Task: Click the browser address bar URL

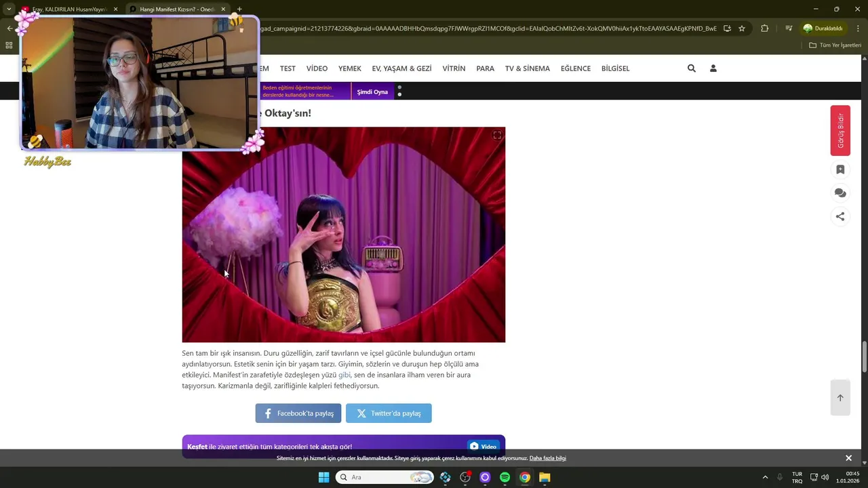Action: pyautogui.click(x=488, y=28)
